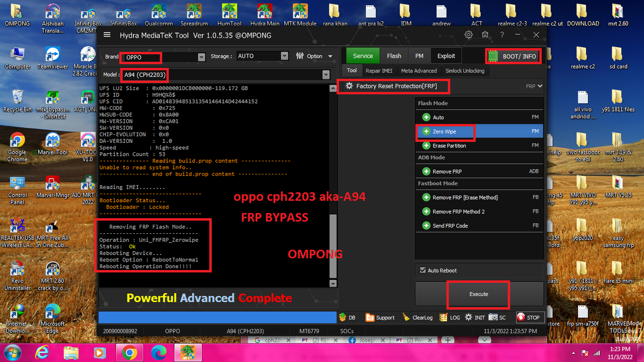Open Recycle Bin desktop icon
This screenshot has height=362, width=644.
tap(17, 101)
